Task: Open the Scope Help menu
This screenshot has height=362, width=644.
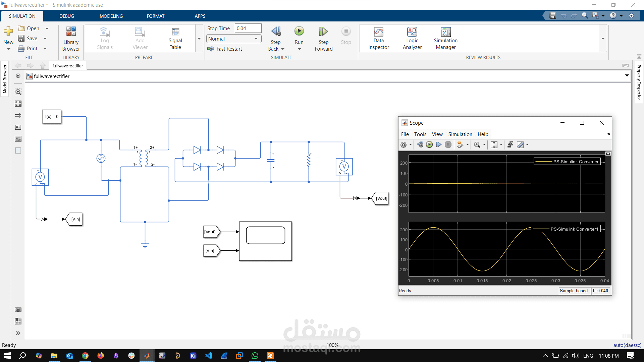Action: 483,134
